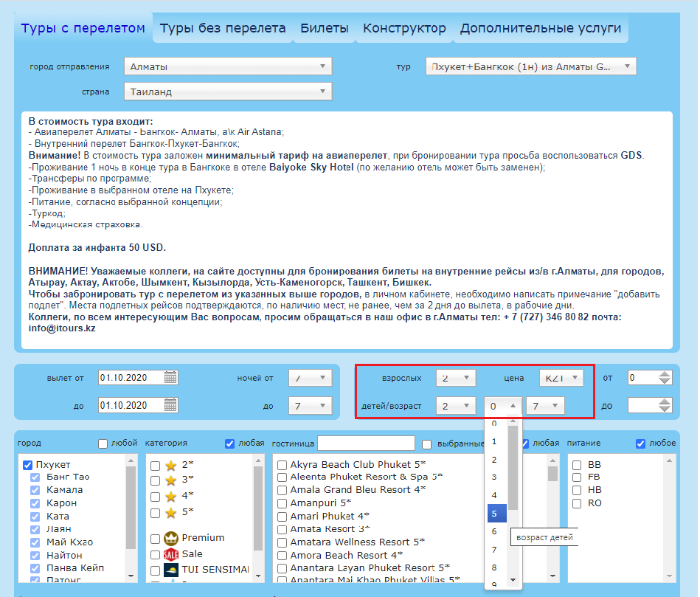Image resolution: width=700 pixels, height=597 pixels.
Task: Click the гостиница search input field
Action: click(366, 444)
